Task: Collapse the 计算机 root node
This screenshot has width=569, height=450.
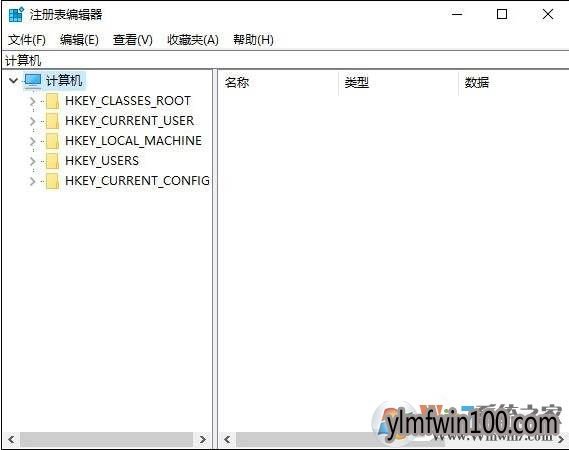Action: (13, 81)
